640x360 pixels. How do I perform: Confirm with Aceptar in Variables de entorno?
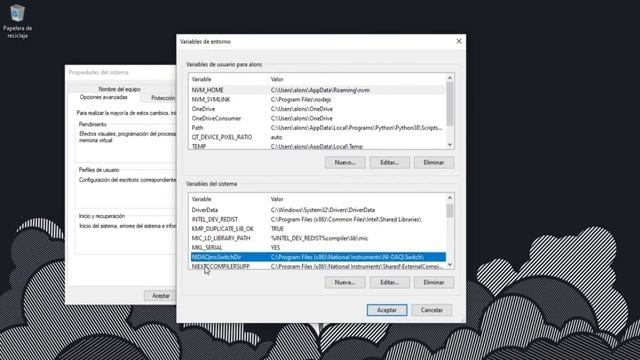pos(387,310)
